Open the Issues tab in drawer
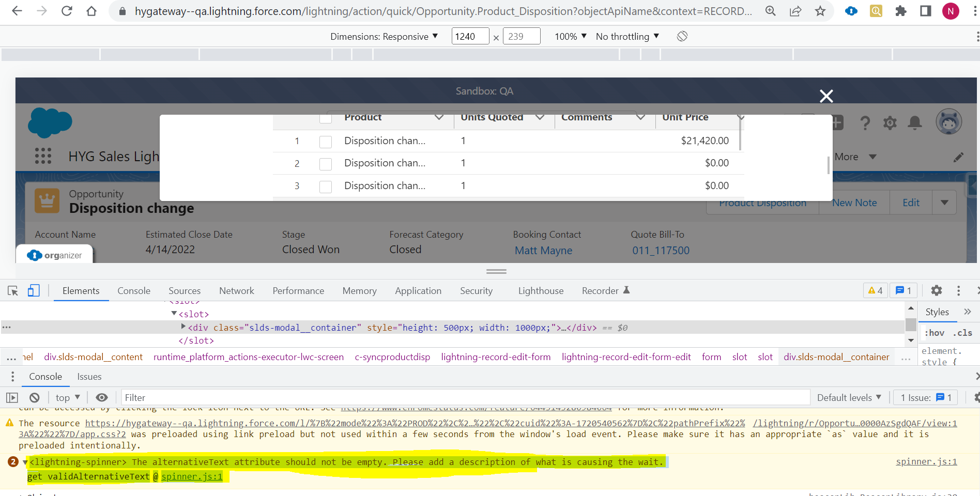This screenshot has height=496, width=980. coord(89,377)
